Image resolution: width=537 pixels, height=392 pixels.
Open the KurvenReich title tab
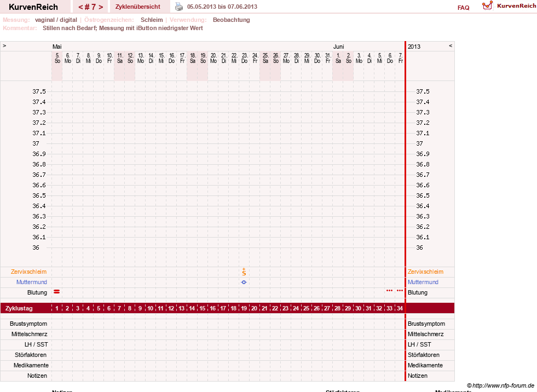(x=33, y=7)
